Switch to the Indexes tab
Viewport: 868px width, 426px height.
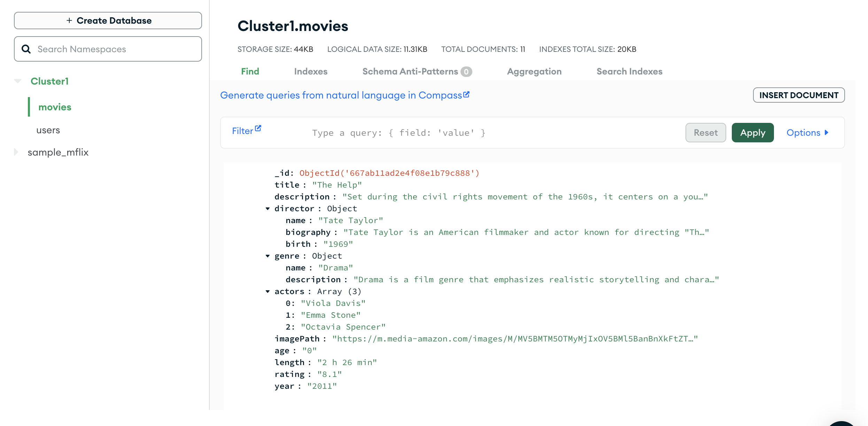(x=311, y=71)
